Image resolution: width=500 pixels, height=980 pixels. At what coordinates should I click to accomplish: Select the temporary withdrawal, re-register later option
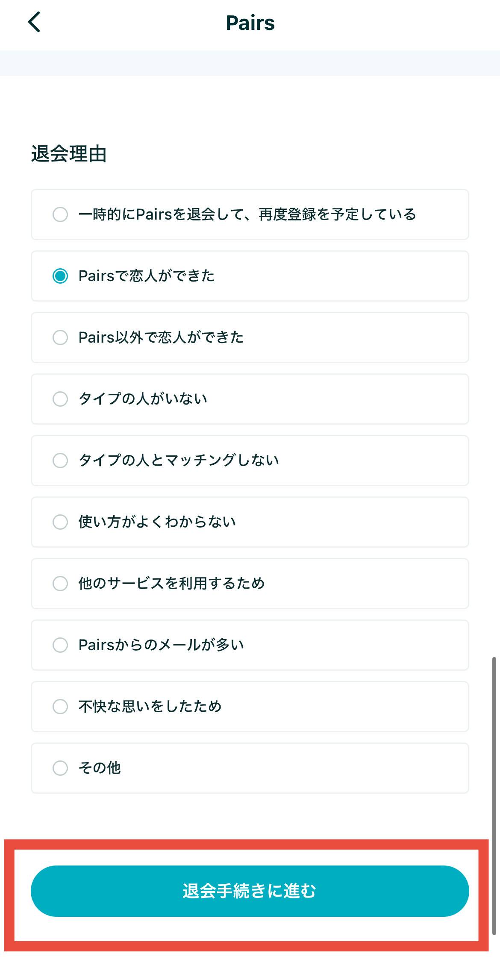[60, 214]
